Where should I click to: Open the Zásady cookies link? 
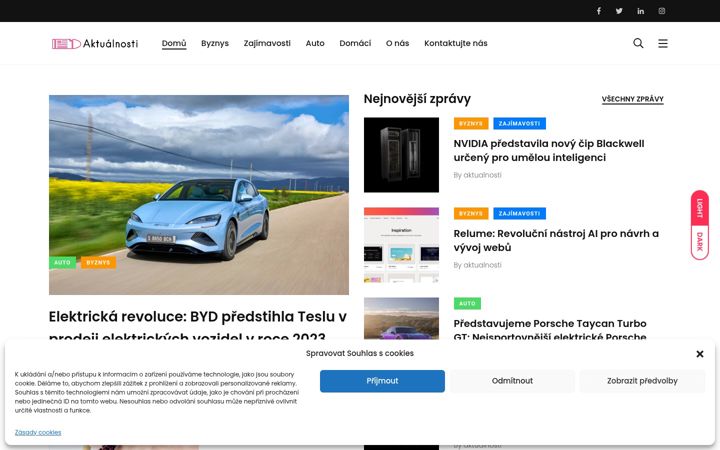point(38,432)
